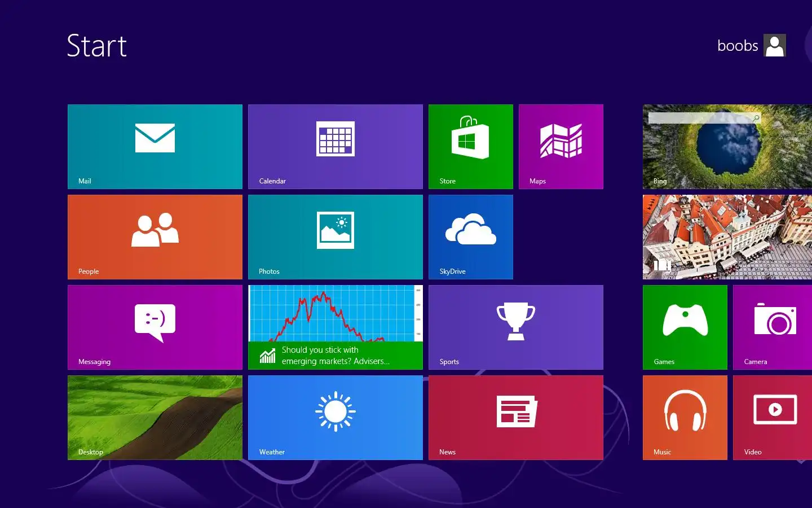Click the Start heading text
The height and width of the screenshot is (508, 812).
tap(97, 46)
